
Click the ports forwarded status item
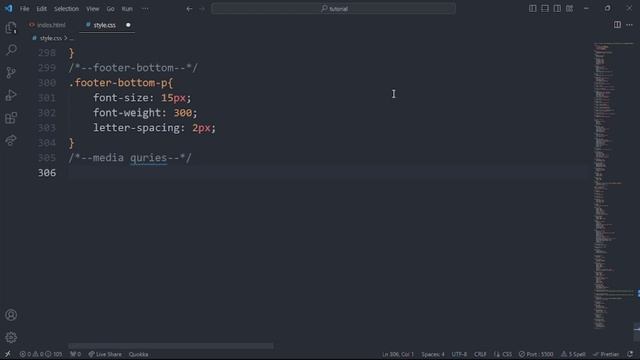click(76, 354)
